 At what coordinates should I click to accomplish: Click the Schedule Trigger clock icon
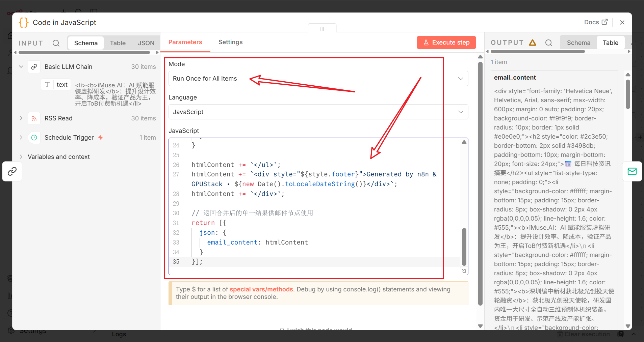click(34, 138)
